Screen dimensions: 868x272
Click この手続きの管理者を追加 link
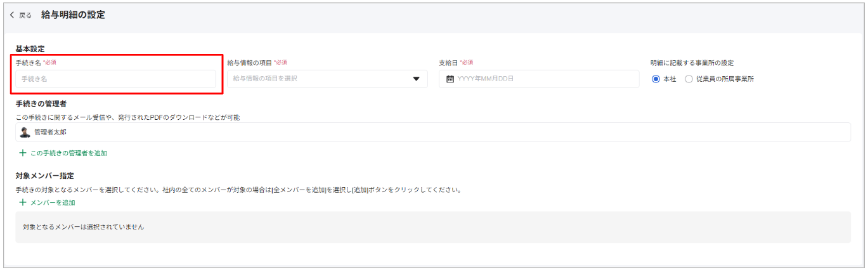pos(68,153)
